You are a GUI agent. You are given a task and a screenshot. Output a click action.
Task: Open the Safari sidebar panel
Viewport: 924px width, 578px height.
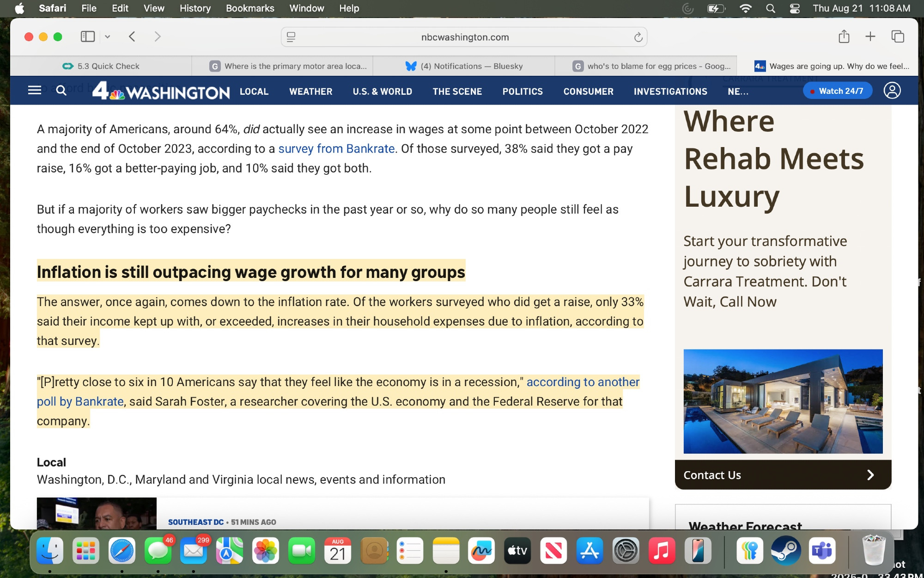(87, 37)
